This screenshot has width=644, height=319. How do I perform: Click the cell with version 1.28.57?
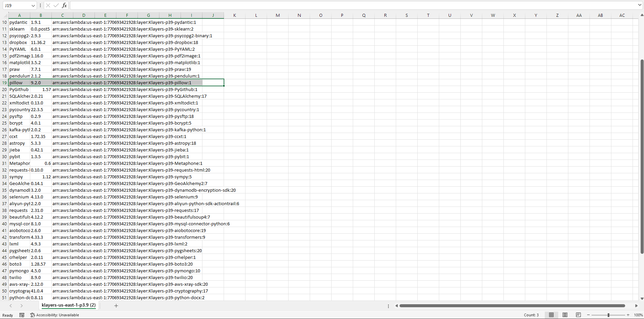pos(41,264)
